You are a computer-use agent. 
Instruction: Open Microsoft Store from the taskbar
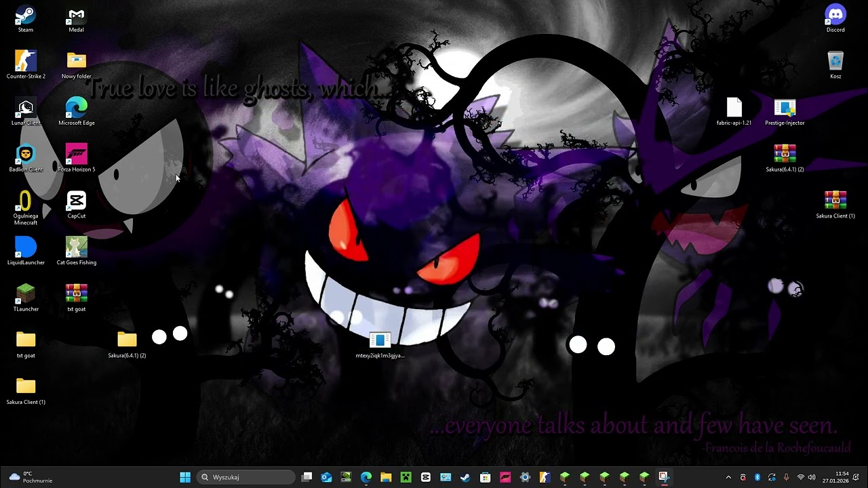[485, 477]
